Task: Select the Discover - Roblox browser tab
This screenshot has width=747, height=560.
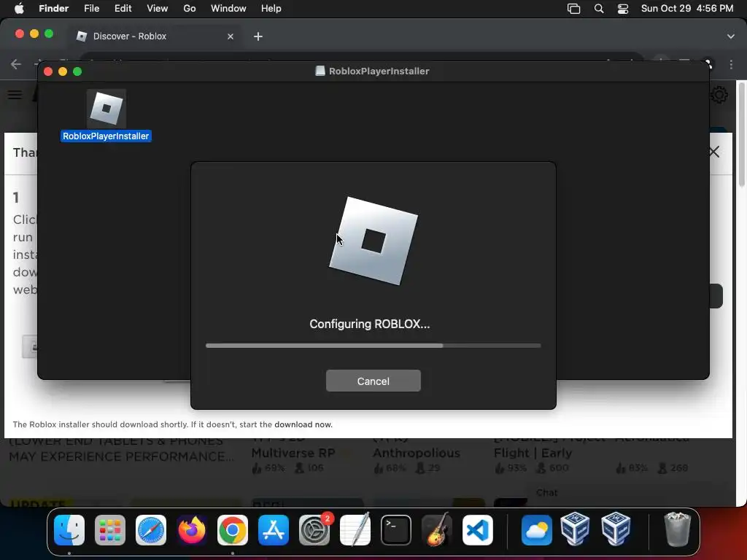Action: coord(155,36)
